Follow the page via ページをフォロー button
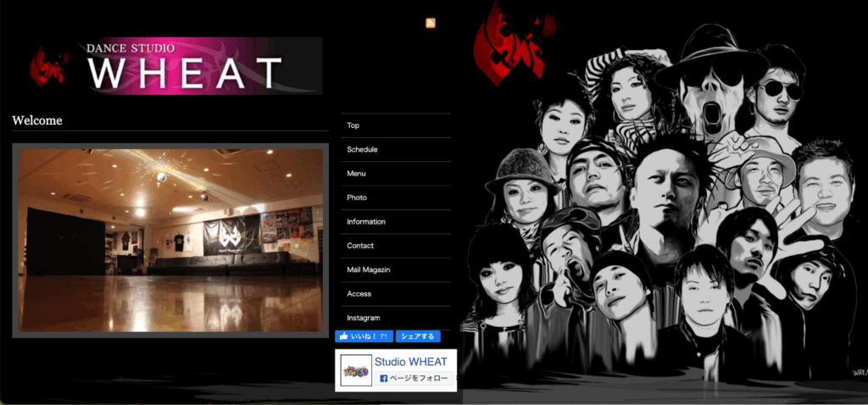This screenshot has height=405, width=868. click(411, 379)
